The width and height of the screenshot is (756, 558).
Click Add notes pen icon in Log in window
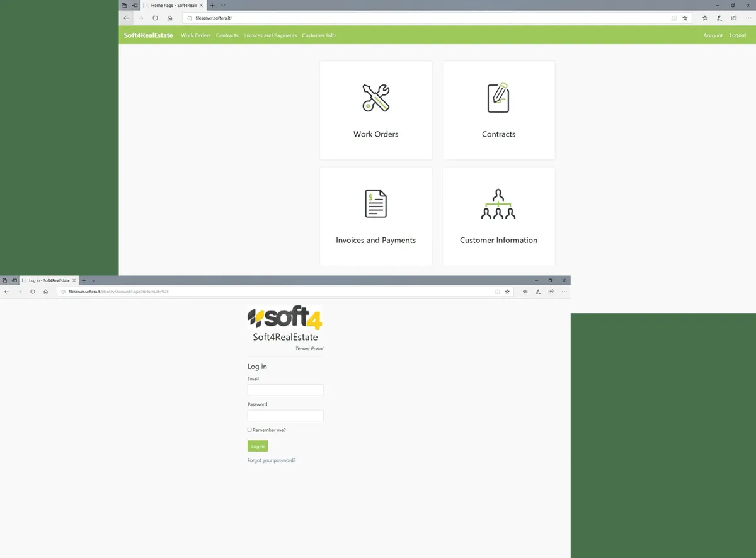[x=538, y=292]
